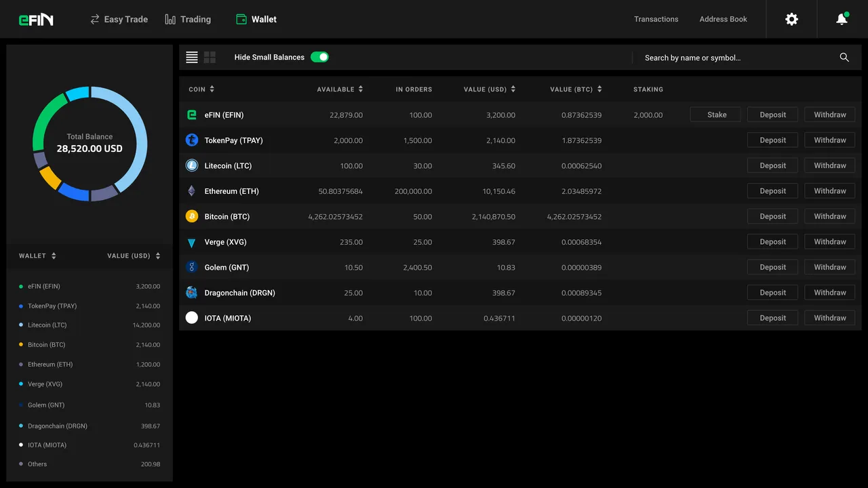Click Ethereum available 50.80375684
This screenshot has width=868, height=488.
(x=340, y=191)
